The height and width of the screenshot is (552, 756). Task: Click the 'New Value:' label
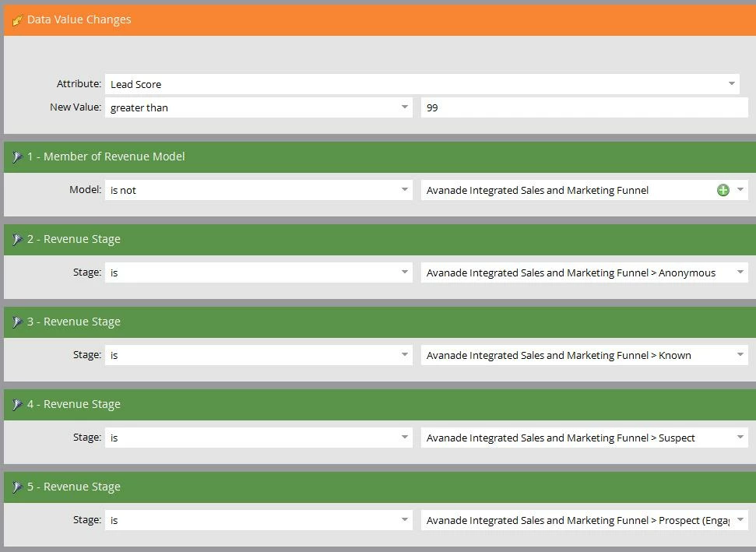pos(76,107)
